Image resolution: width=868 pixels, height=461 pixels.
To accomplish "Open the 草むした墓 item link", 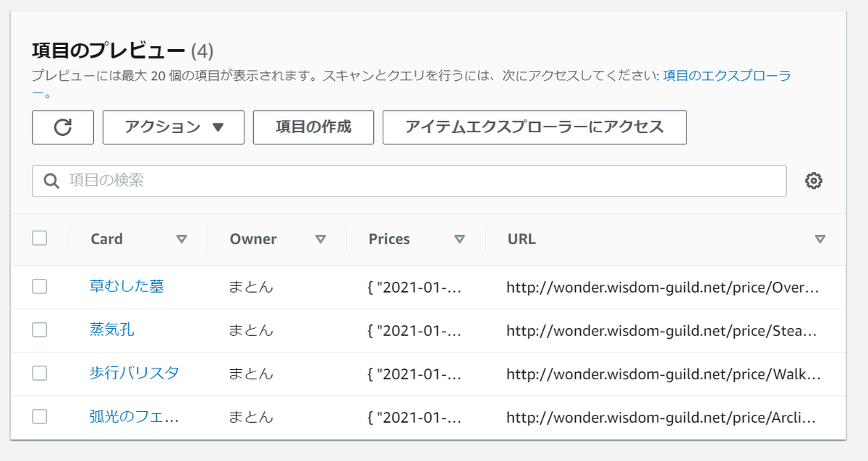I will pyautogui.click(x=127, y=286).
